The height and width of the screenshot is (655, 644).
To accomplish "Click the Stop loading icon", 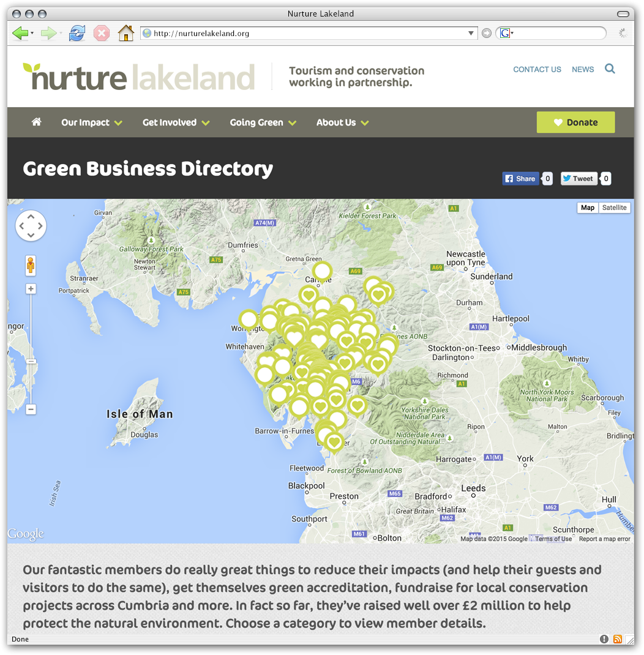I will 102,33.
